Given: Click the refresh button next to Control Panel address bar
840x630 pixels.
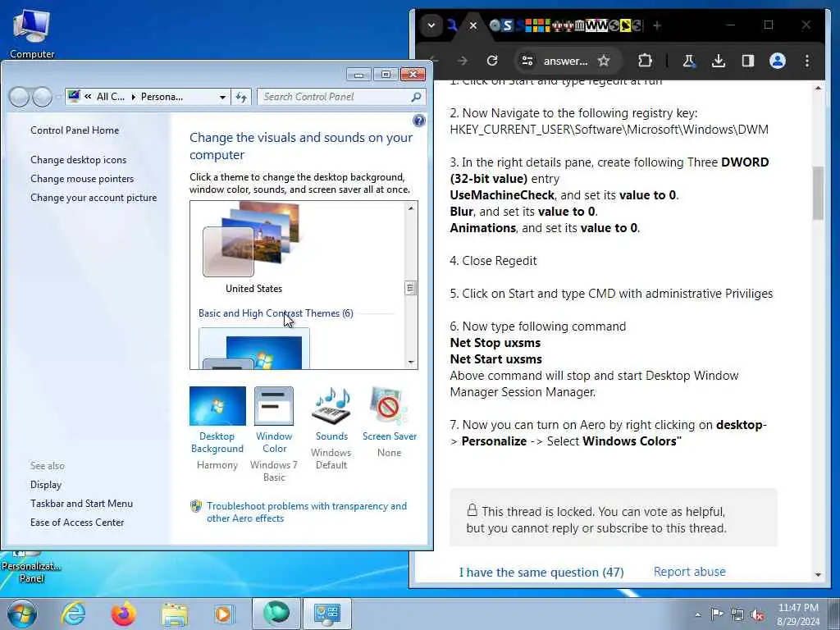Looking at the screenshot, I should pyautogui.click(x=242, y=97).
